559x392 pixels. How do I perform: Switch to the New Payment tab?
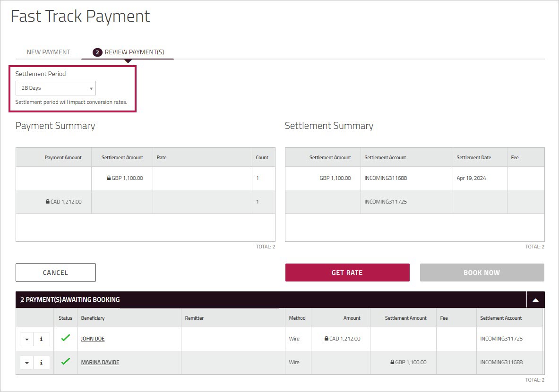[x=49, y=52]
